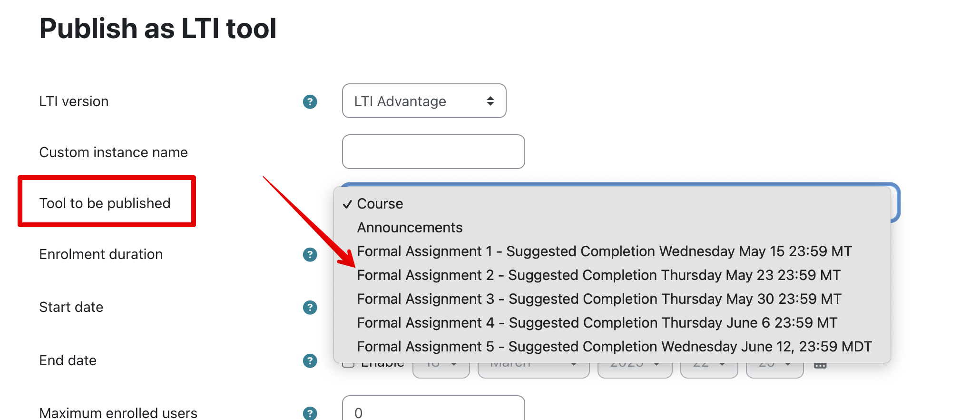Open the End date calendar picker icon
Viewport: 980px width, 420px height.
click(820, 366)
